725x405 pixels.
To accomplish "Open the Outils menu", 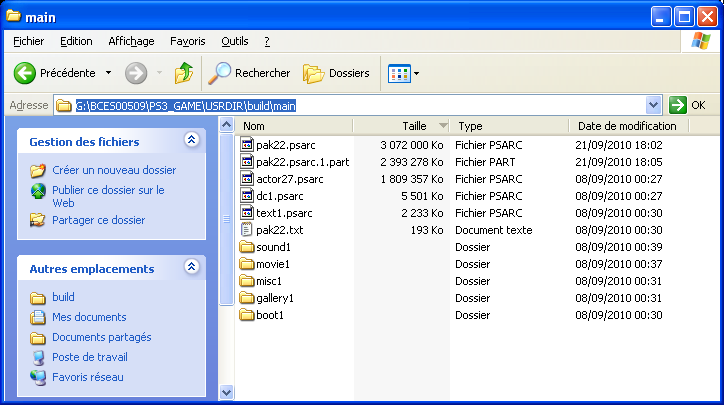I will [x=234, y=41].
